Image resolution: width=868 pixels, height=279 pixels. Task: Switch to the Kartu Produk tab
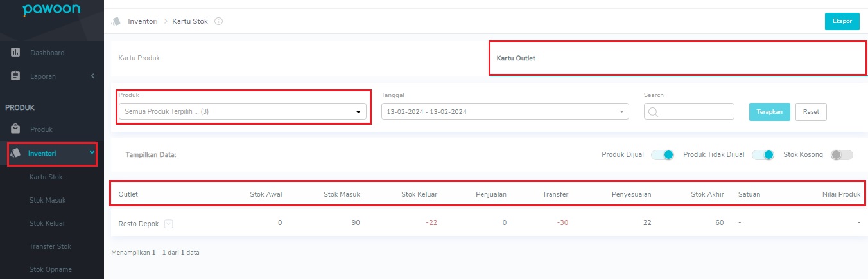(139, 58)
